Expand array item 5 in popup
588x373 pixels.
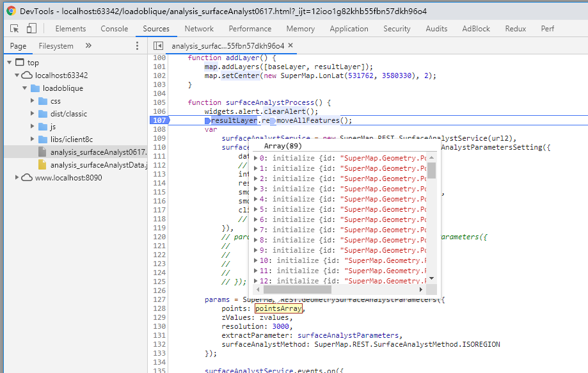pyautogui.click(x=256, y=209)
